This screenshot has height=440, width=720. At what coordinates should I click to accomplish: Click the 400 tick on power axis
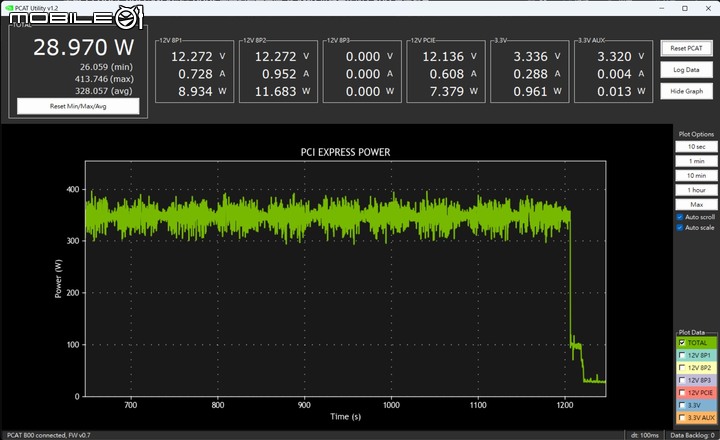click(73, 189)
